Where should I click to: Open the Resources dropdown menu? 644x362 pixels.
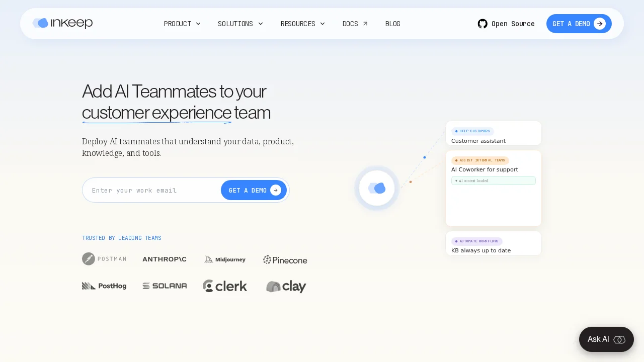point(302,24)
